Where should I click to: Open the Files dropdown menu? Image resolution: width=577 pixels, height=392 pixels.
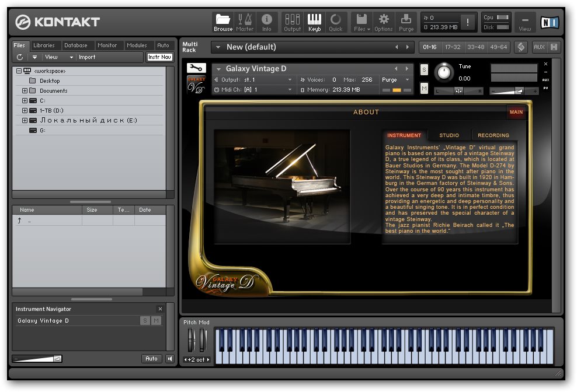(x=362, y=22)
